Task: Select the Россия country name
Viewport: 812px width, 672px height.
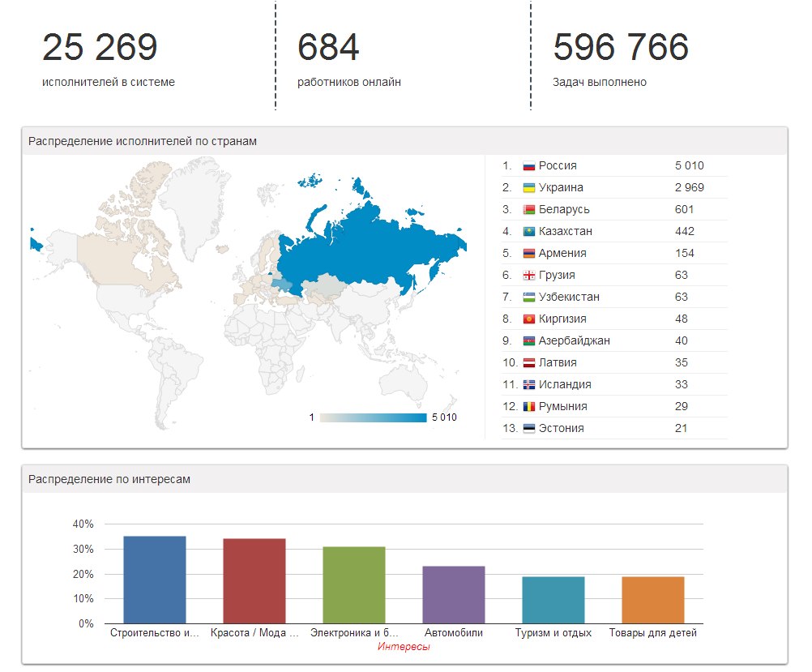Action: click(558, 166)
